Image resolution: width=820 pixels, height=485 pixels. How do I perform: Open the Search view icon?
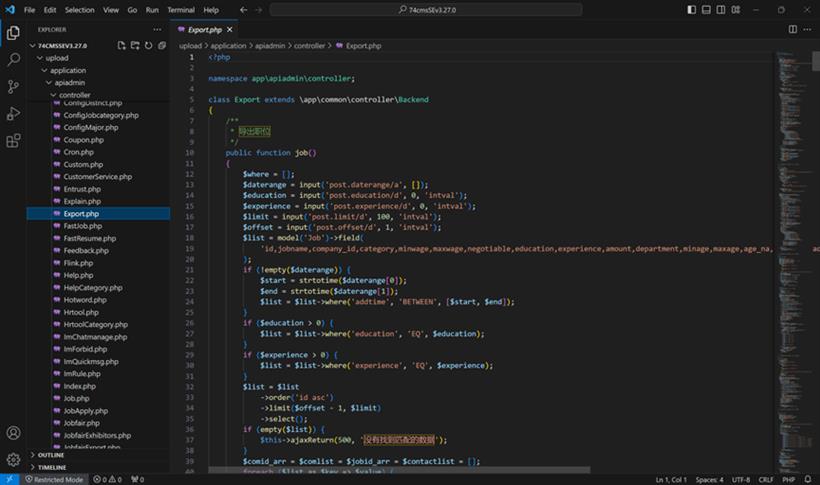13,60
